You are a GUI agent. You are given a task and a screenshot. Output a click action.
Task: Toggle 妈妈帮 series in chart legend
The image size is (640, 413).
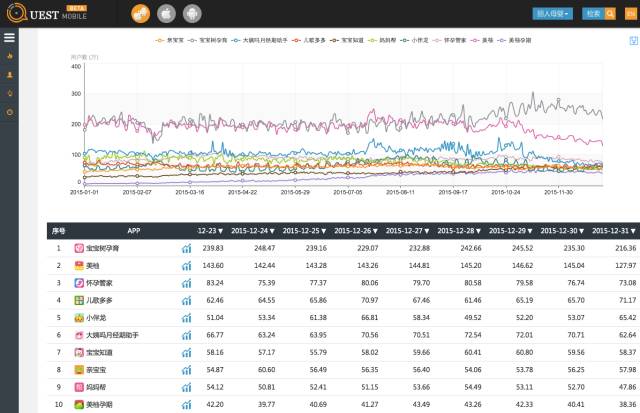pos(382,40)
